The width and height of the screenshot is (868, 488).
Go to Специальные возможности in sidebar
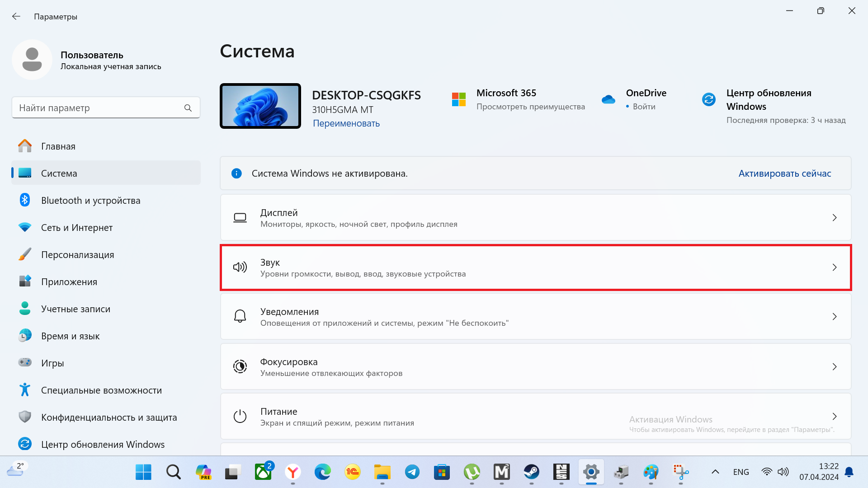click(x=101, y=390)
